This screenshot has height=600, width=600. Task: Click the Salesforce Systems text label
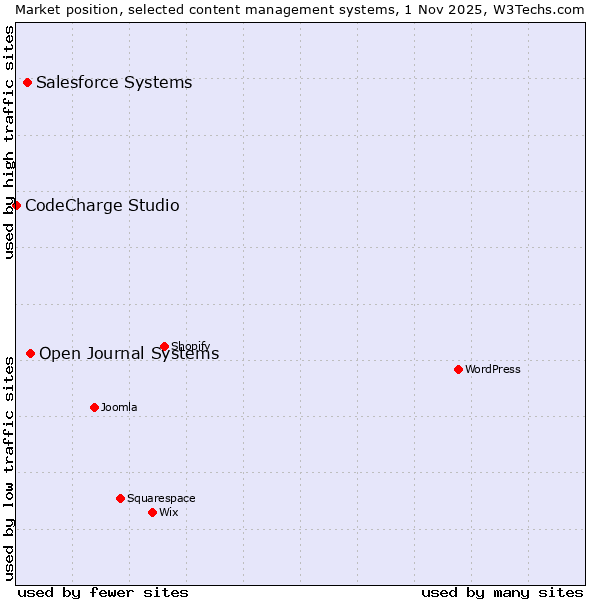point(114,83)
